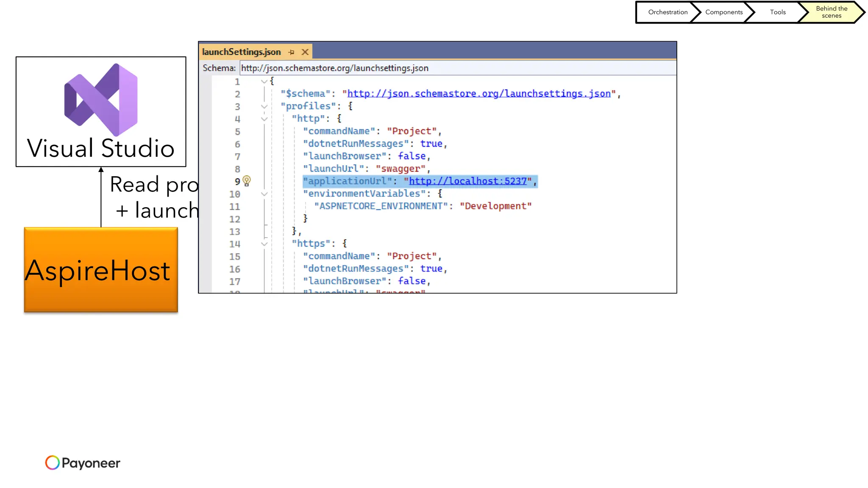
Task: Close the launchSettings.json tab
Action: pos(305,52)
